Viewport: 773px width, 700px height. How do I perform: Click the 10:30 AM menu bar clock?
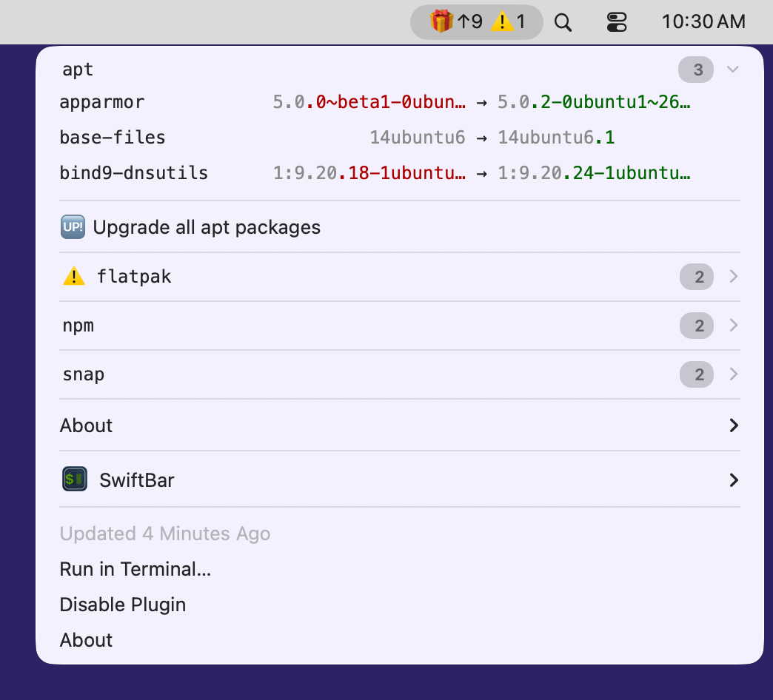pos(703,21)
